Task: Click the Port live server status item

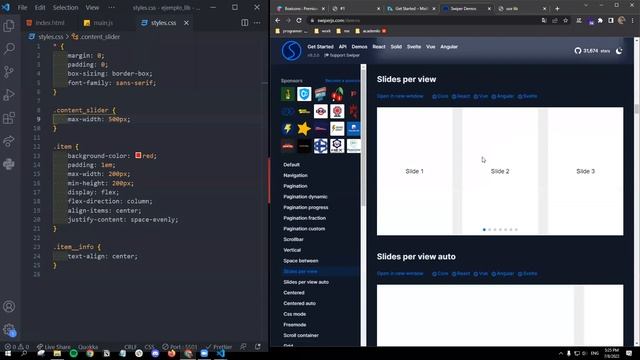Action: 180,347
